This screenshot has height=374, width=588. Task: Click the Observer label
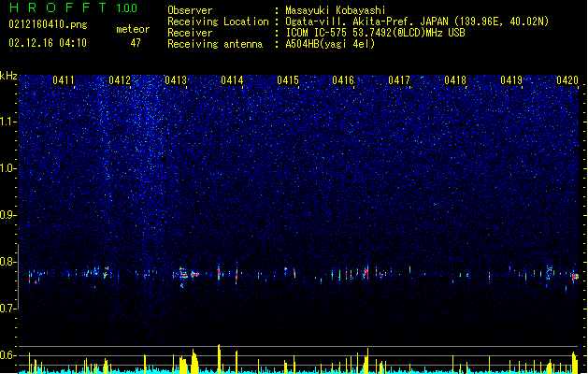(190, 10)
